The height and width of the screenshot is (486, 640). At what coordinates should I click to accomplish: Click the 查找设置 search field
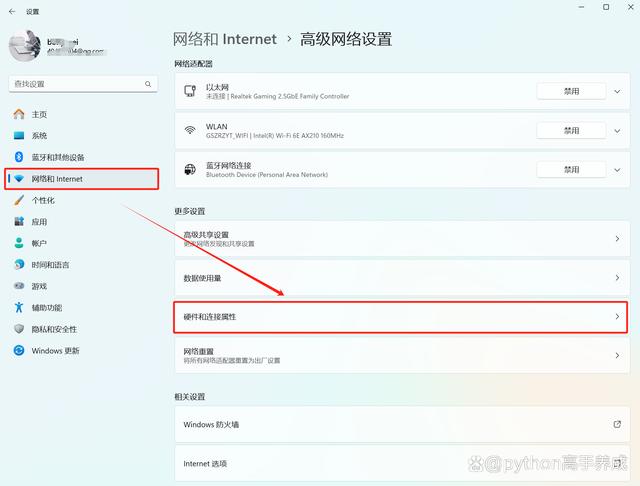(x=83, y=84)
